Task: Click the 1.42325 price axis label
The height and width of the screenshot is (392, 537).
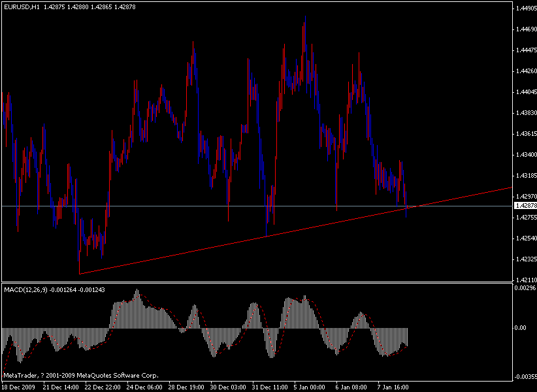Action: click(x=525, y=259)
